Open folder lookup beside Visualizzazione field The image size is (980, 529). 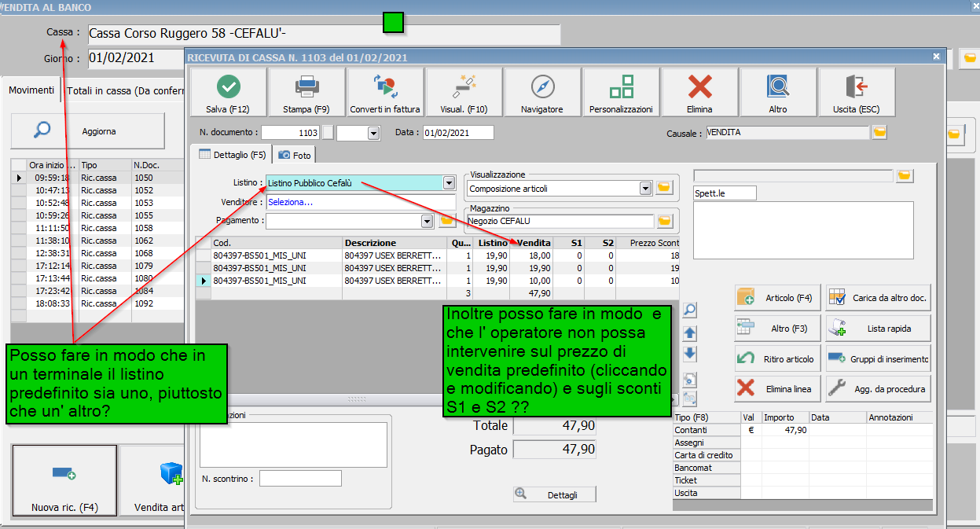coord(665,188)
